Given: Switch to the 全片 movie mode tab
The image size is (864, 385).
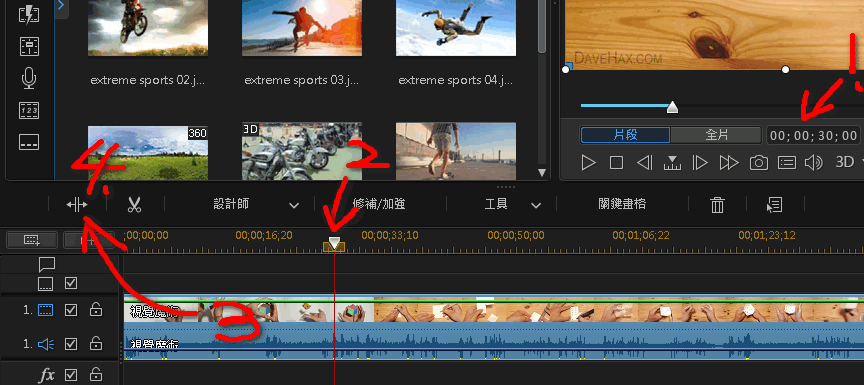Looking at the screenshot, I should pos(717,135).
